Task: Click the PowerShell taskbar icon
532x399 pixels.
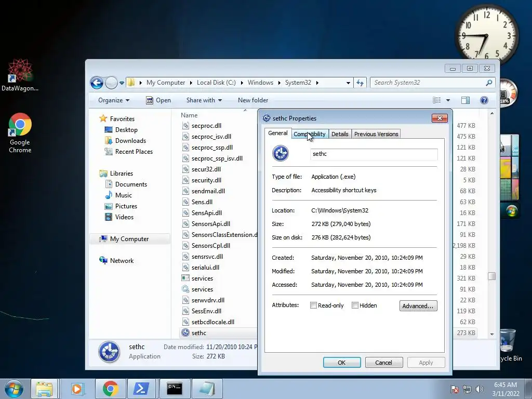Action: pos(141,389)
